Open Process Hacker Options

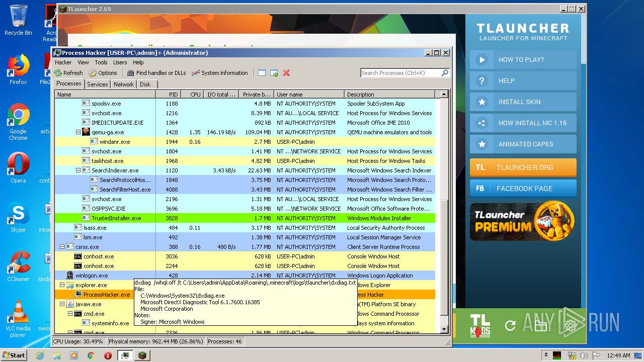pos(103,73)
